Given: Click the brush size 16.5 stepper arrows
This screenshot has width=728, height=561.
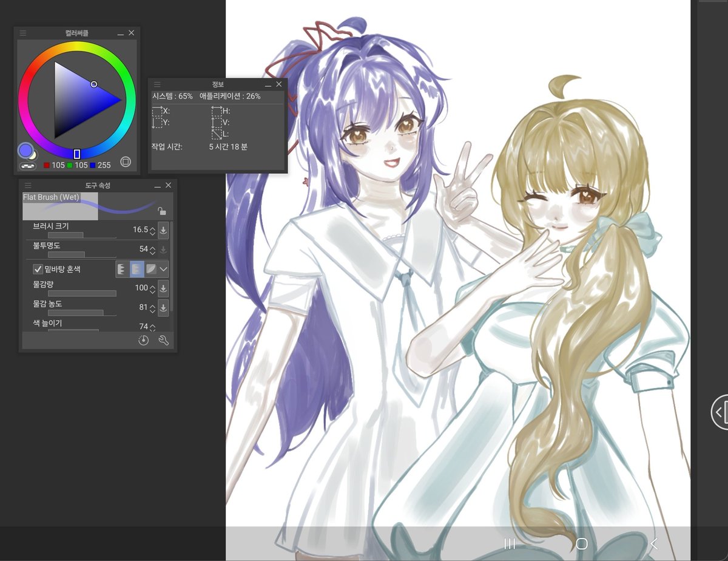Looking at the screenshot, I should point(153,230).
